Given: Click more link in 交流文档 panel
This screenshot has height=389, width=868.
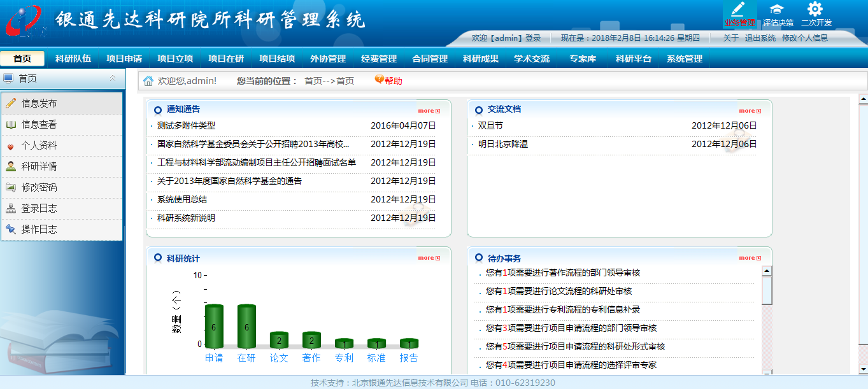Looking at the screenshot, I should click(750, 111).
